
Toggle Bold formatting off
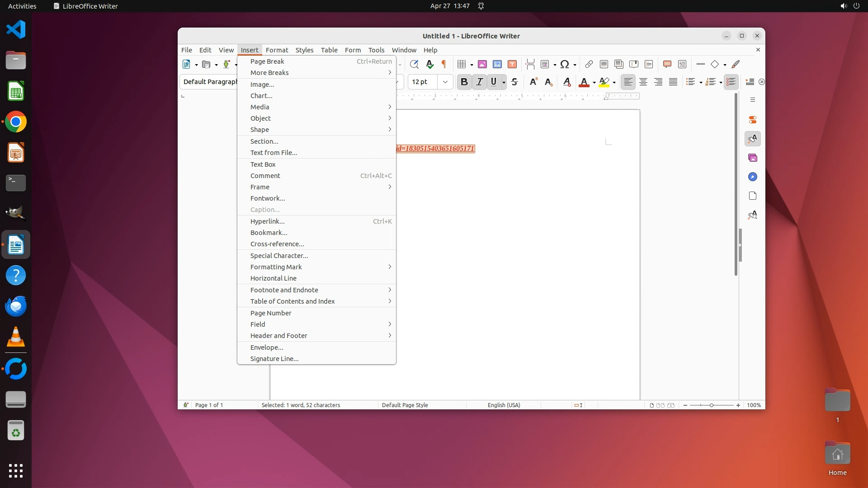tap(464, 82)
